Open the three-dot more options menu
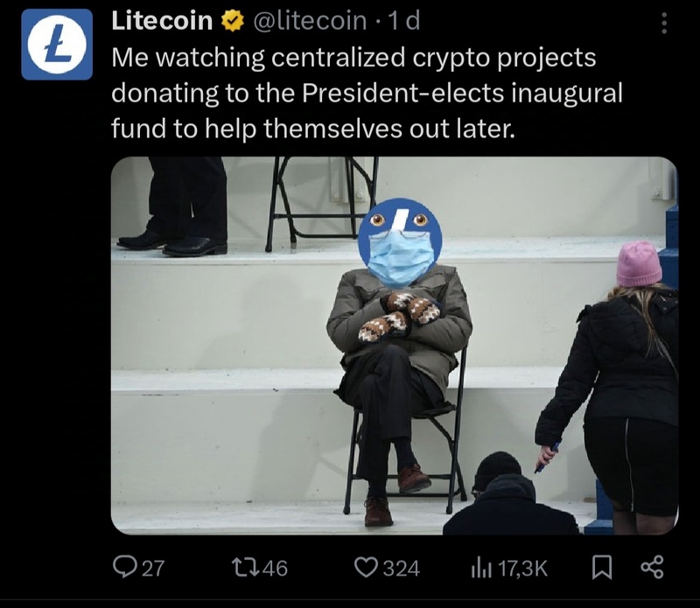 point(664,23)
